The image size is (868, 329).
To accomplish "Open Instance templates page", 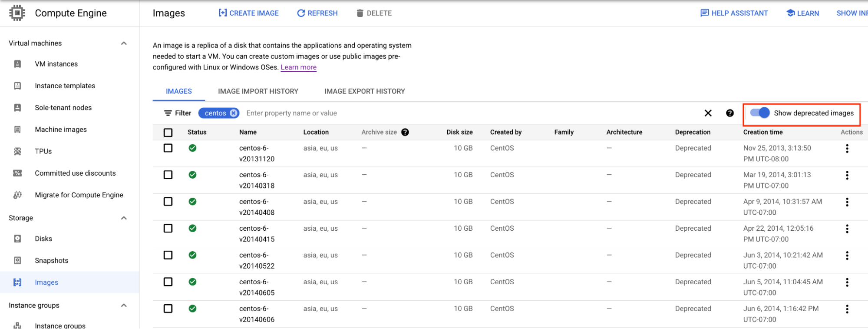I will pos(65,86).
